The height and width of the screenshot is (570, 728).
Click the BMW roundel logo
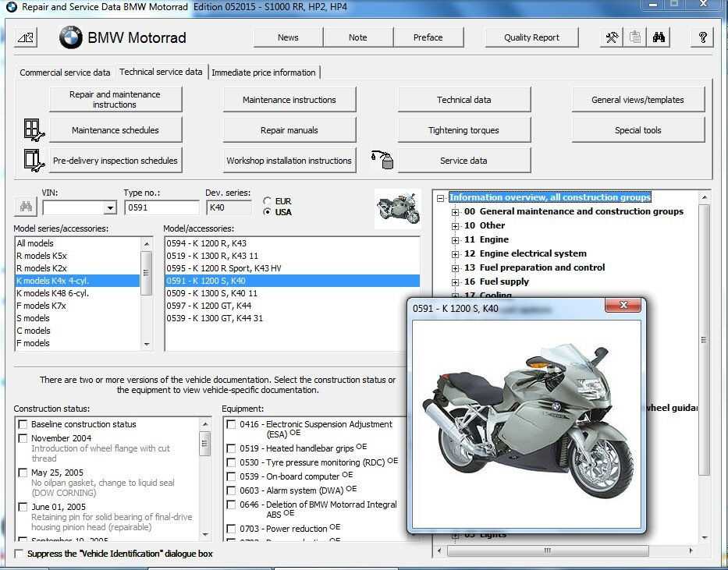[70, 37]
